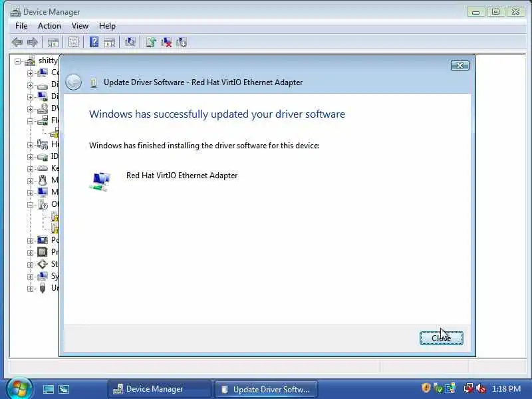
Task: Click the 1:18 PM clock in taskbar
Action: click(x=506, y=388)
